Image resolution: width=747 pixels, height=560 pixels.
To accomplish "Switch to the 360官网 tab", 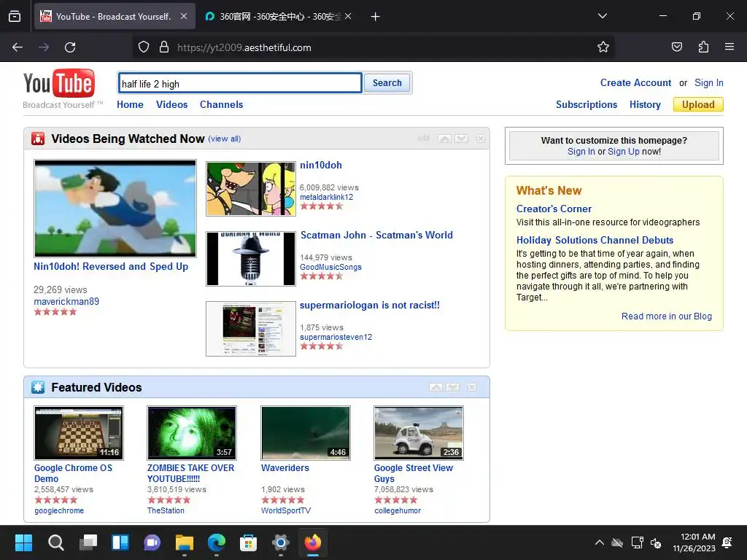I will 279,17.
